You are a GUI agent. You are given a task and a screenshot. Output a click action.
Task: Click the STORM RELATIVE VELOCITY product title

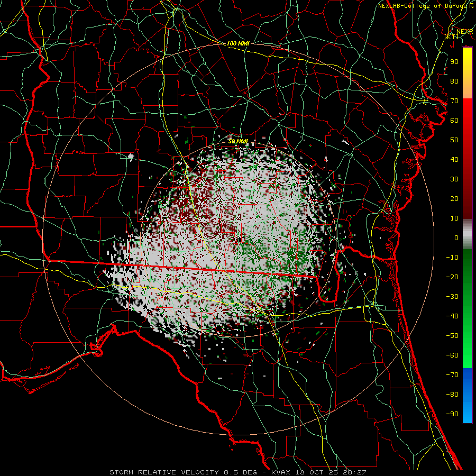click(x=164, y=472)
